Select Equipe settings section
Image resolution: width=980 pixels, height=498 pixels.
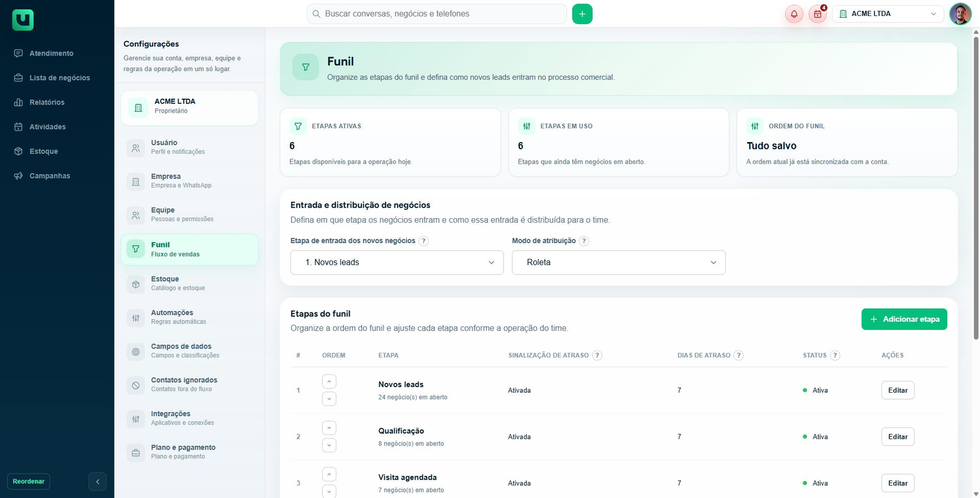pos(189,214)
